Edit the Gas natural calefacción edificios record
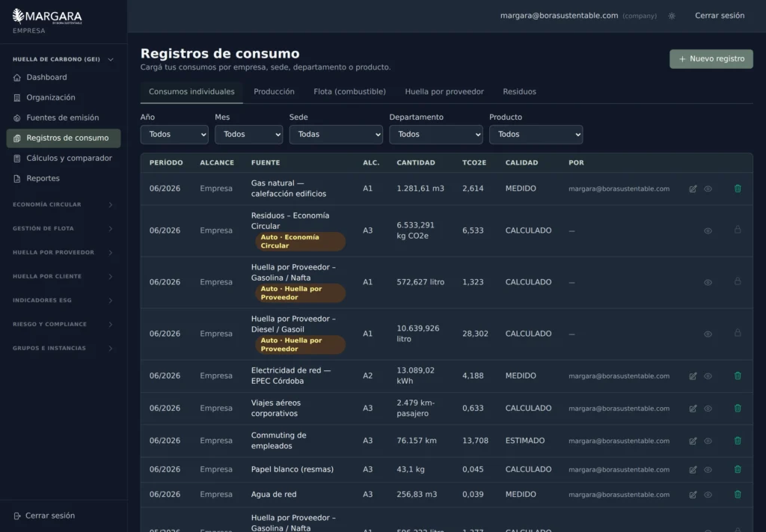This screenshot has width=766, height=532. (693, 189)
